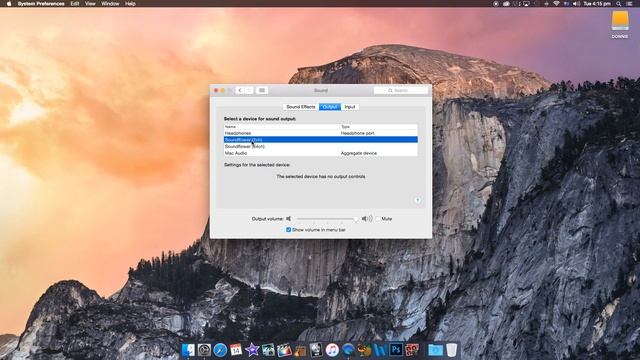Open the System Preferences menu
This screenshot has height=360, width=640.
pyautogui.click(x=41, y=4)
